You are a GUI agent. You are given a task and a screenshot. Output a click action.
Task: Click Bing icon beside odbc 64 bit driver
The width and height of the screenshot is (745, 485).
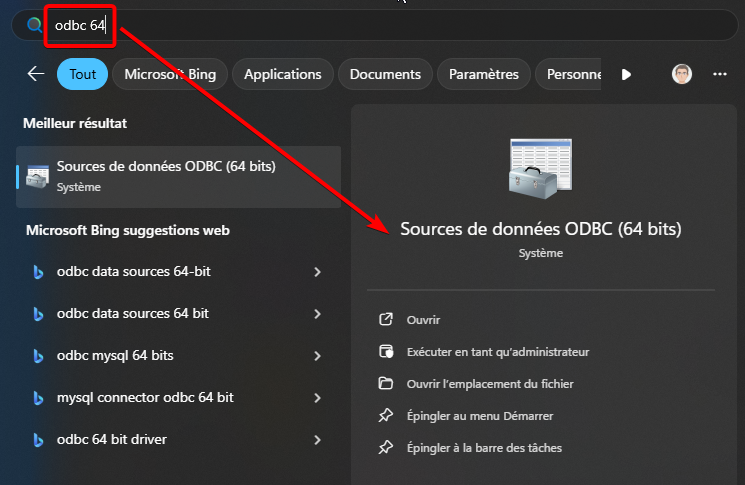[38, 440]
